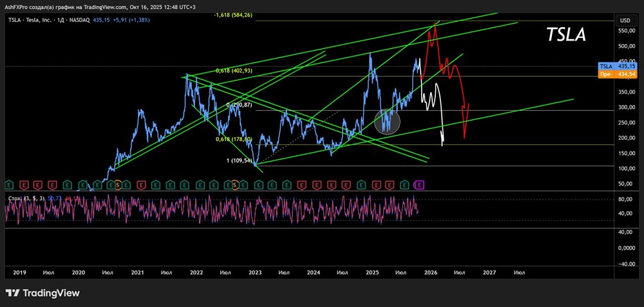
Task: Click the 150,00 price axis label
Action: [x=627, y=153]
